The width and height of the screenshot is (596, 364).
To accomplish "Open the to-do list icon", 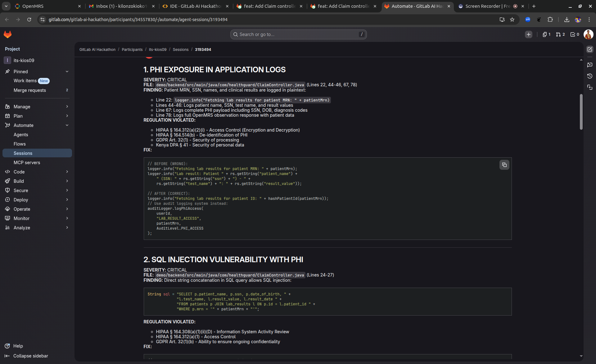I will [575, 34].
